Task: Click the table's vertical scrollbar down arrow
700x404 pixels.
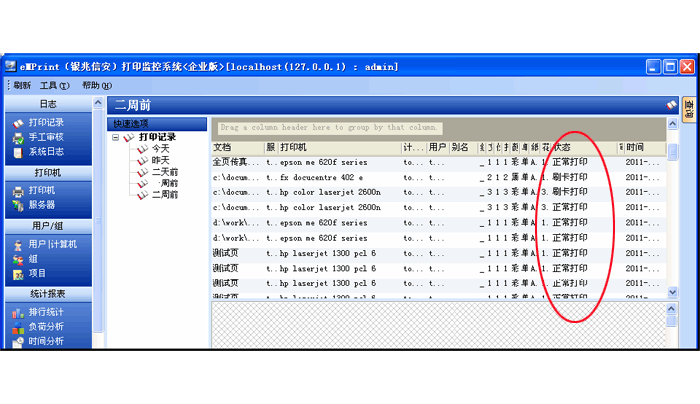Action: (x=673, y=291)
